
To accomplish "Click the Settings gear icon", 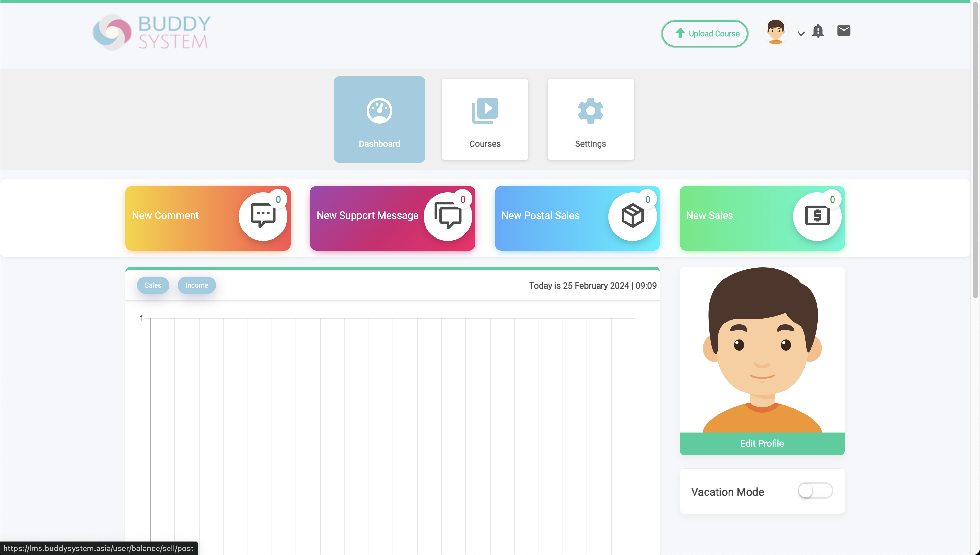I will coord(590,110).
